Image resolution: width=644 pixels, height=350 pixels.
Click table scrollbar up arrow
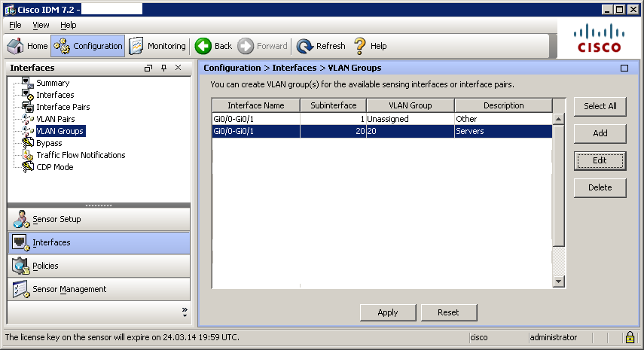pos(559,119)
